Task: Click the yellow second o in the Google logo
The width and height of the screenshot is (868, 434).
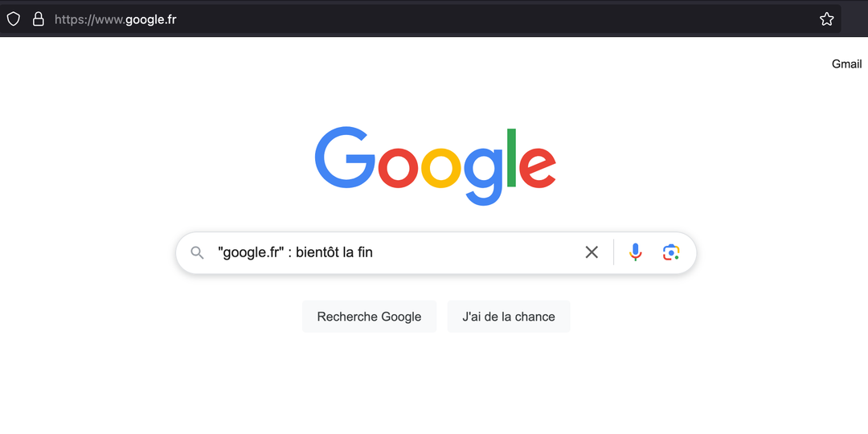Action: 441,166
